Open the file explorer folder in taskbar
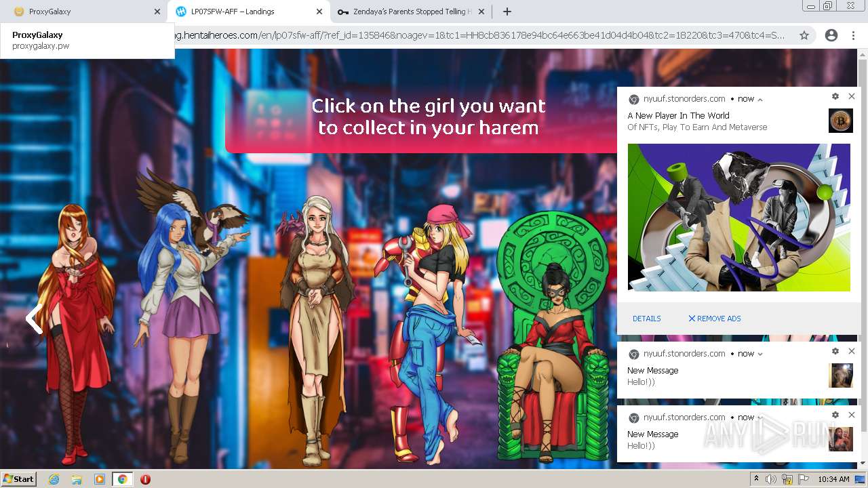Viewport: 868px width, 488px height. 77,479
